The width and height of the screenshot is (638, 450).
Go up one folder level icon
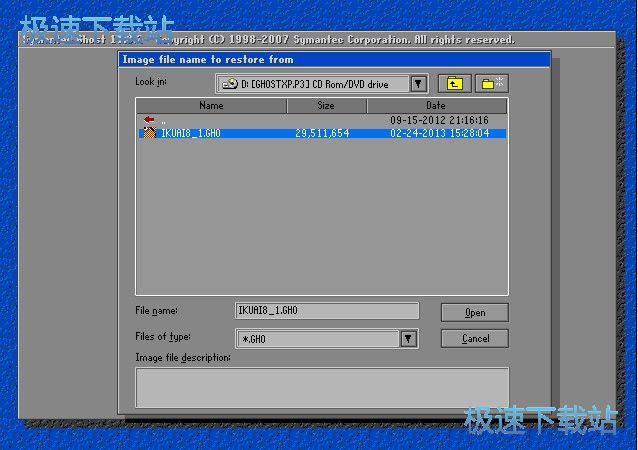pyautogui.click(x=454, y=84)
